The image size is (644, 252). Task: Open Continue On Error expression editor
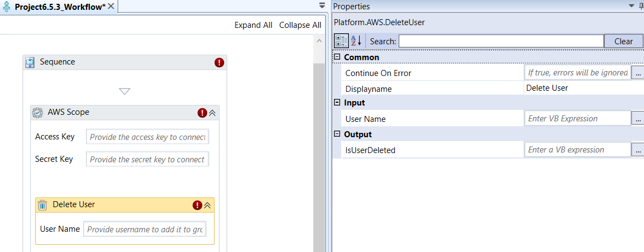pyautogui.click(x=637, y=73)
